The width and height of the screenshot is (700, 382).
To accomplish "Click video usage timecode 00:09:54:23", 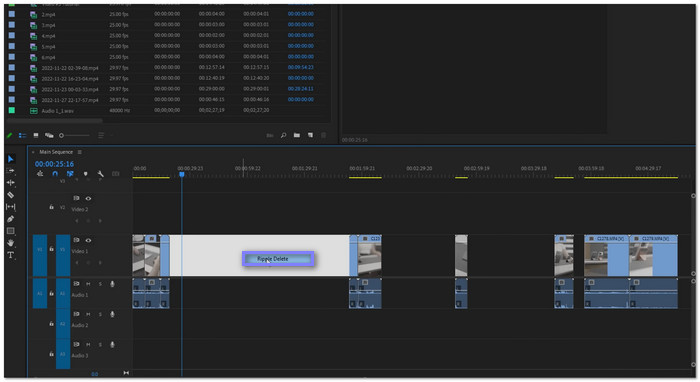I will (x=300, y=67).
